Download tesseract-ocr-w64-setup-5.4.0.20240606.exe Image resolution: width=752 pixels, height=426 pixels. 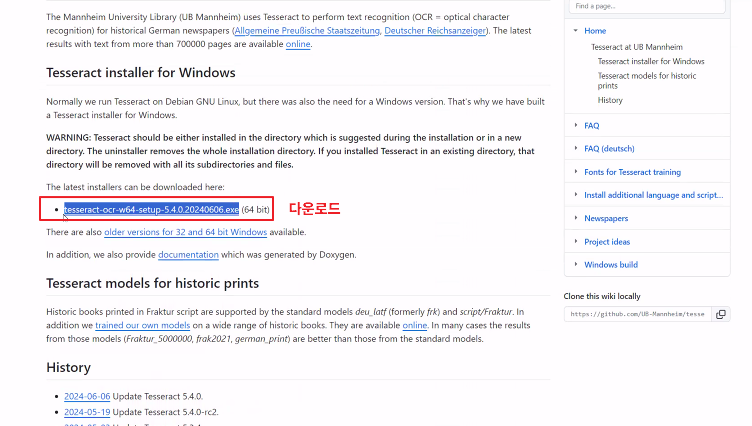[151, 210]
